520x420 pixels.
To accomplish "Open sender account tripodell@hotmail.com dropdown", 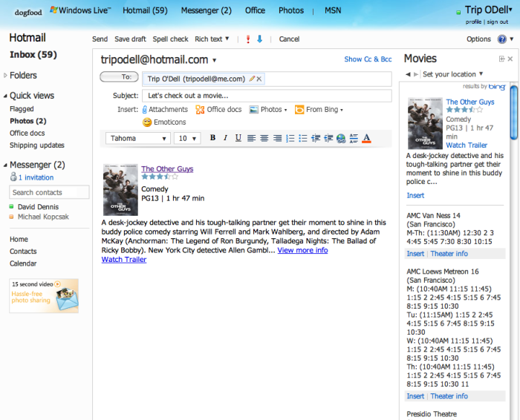I will tap(215, 60).
